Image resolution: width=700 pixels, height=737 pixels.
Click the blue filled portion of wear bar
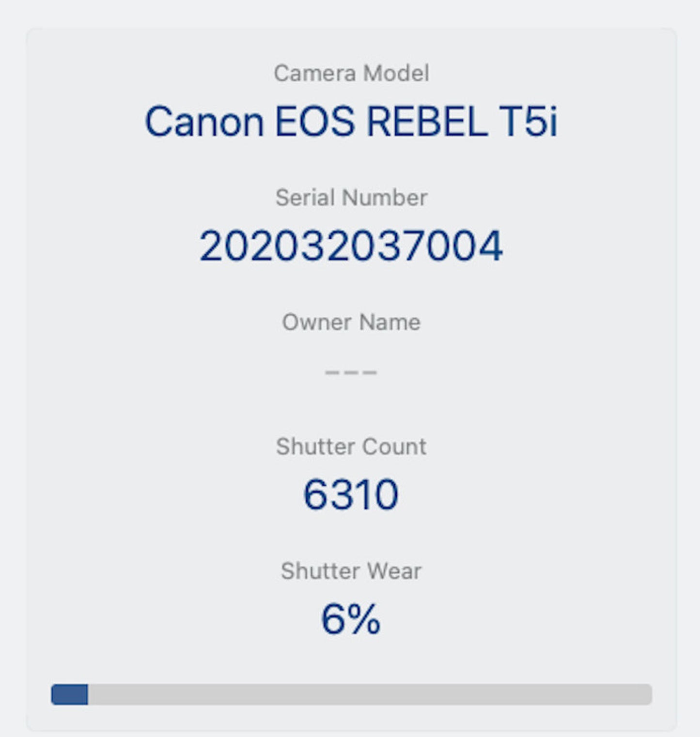point(70,694)
